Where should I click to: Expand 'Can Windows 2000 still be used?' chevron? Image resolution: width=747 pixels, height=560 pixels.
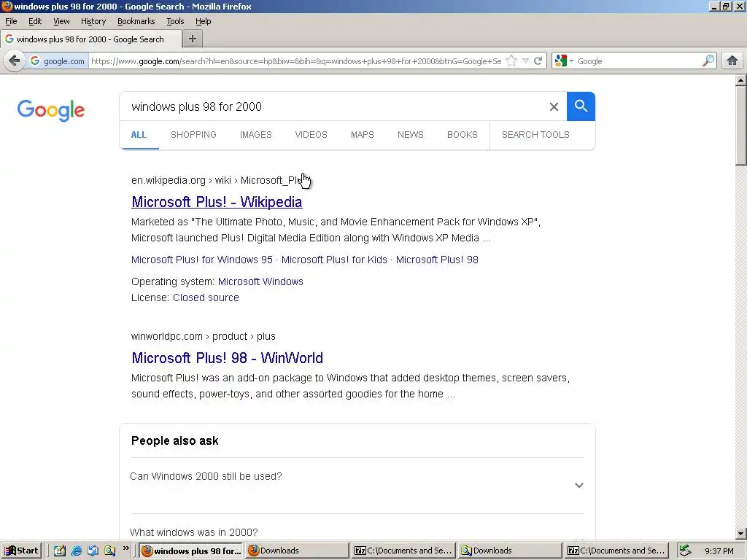[x=578, y=485]
